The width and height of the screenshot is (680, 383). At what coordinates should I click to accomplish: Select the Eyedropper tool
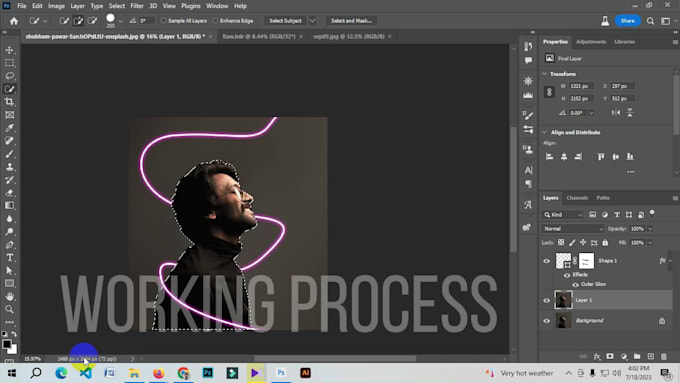9,128
